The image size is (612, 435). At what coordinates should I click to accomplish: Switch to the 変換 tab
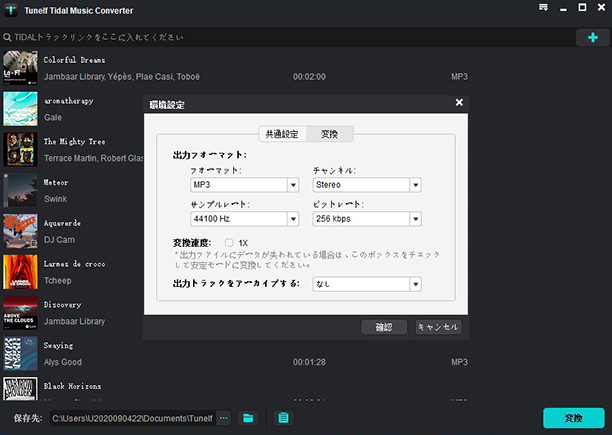point(329,134)
